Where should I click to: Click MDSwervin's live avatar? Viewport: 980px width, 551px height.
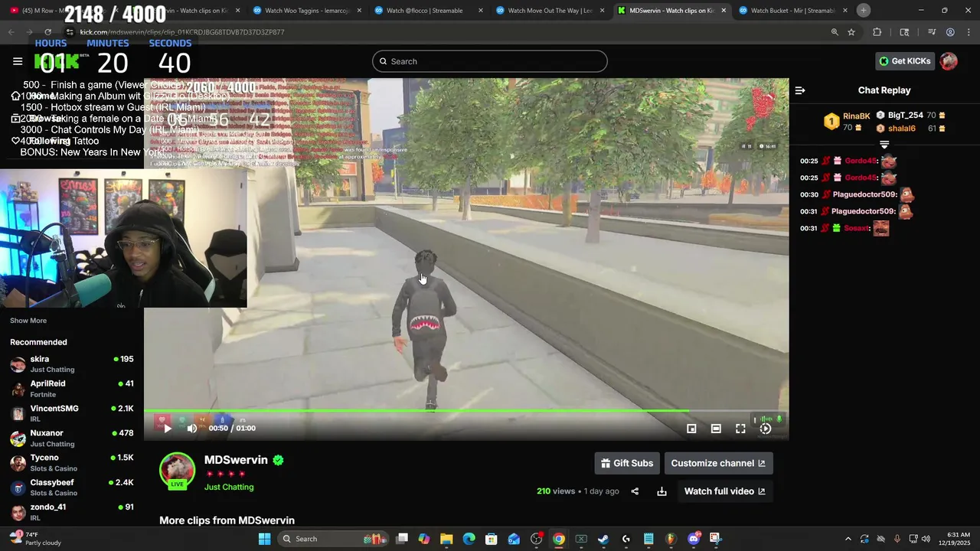177,471
